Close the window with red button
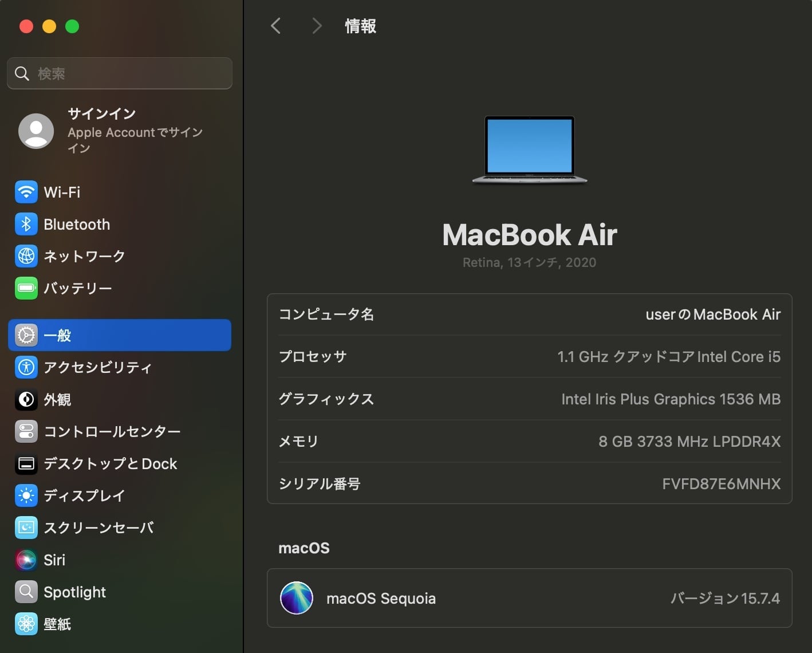The image size is (812, 653). tap(26, 26)
